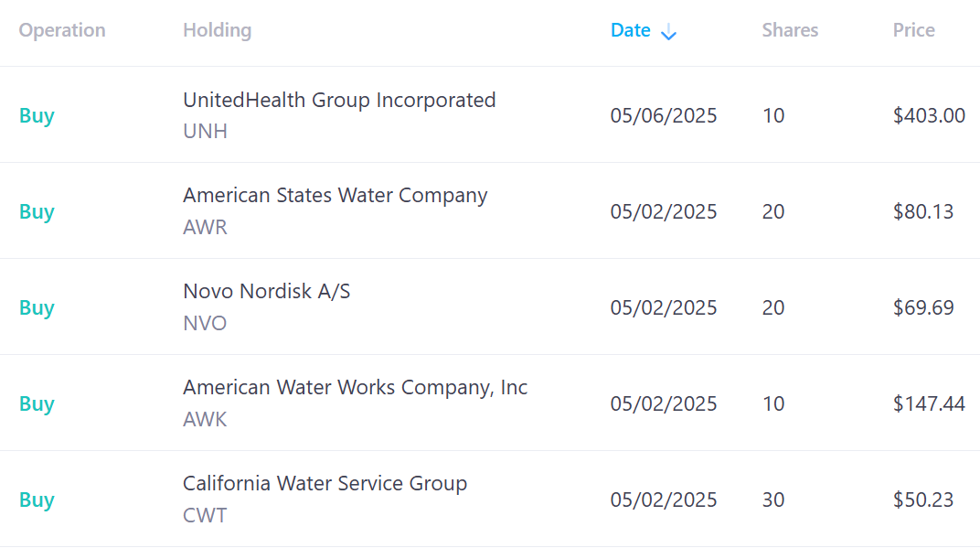This screenshot has width=980, height=548.
Task: Click the NVO ticker symbol
Action: (x=205, y=324)
